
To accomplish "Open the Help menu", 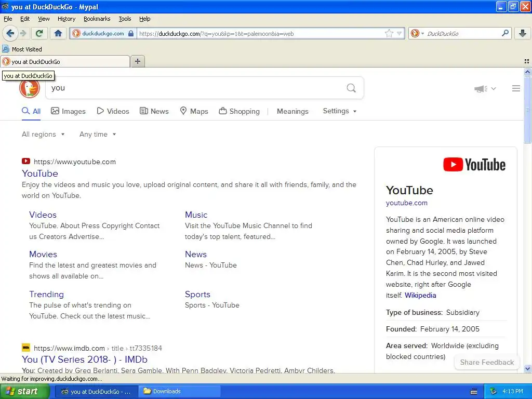I will tap(144, 19).
